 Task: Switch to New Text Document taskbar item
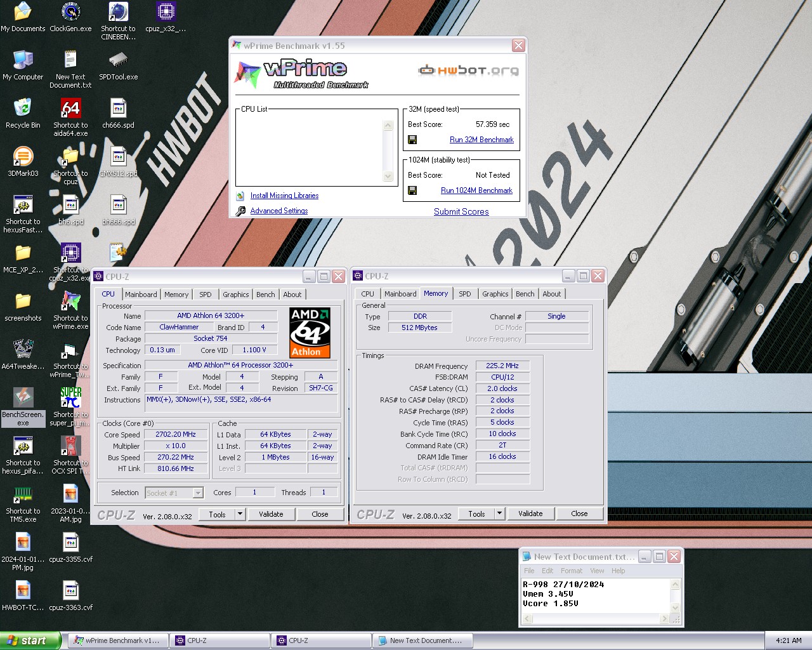(x=422, y=640)
